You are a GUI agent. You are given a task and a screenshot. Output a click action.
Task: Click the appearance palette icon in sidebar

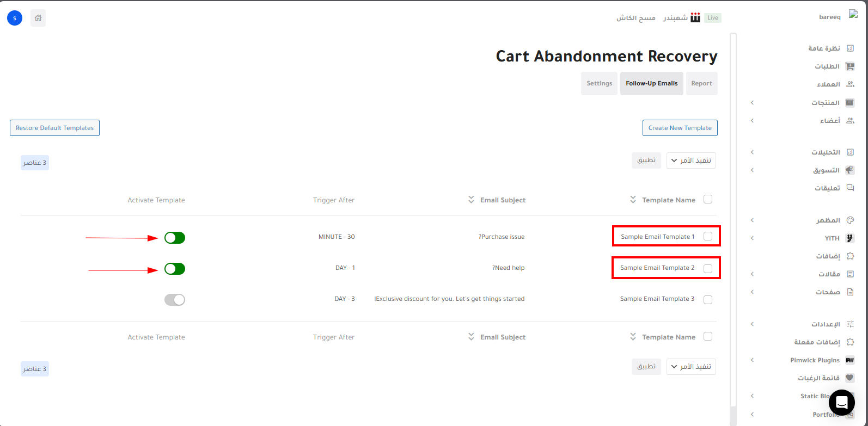(x=850, y=220)
